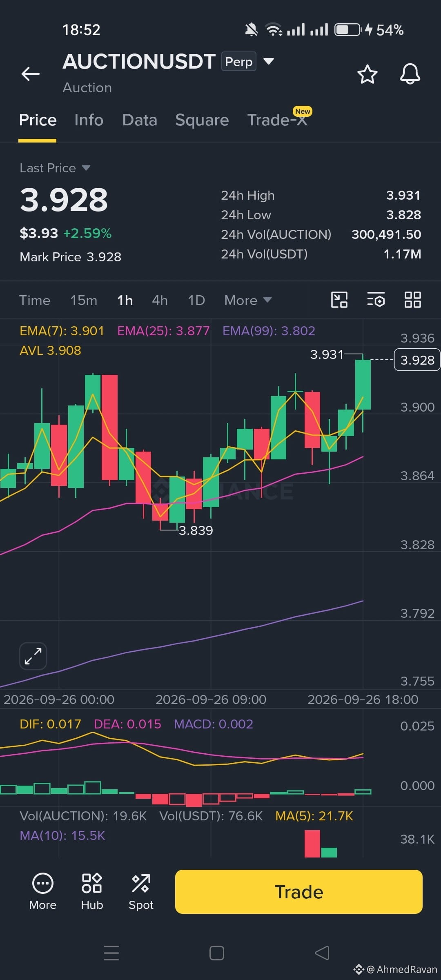Open the Trade-X tab
This screenshot has height=980, width=441.
278,120
